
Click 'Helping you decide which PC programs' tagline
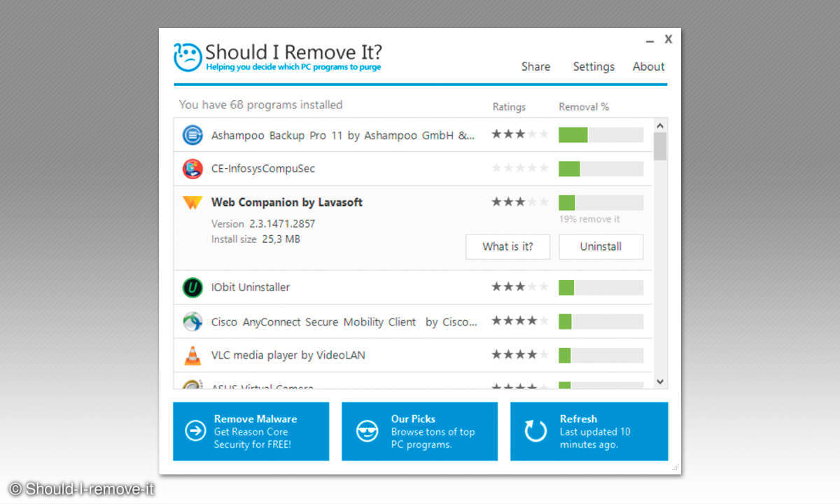click(293, 68)
